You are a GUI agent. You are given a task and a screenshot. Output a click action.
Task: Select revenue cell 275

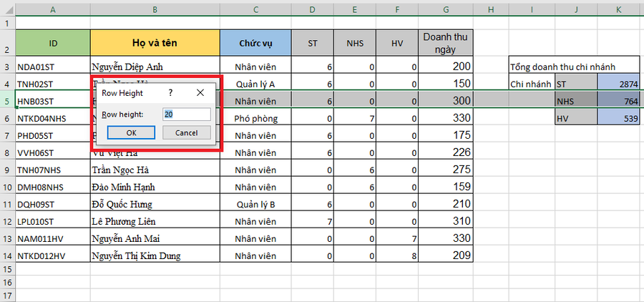pyautogui.click(x=446, y=170)
